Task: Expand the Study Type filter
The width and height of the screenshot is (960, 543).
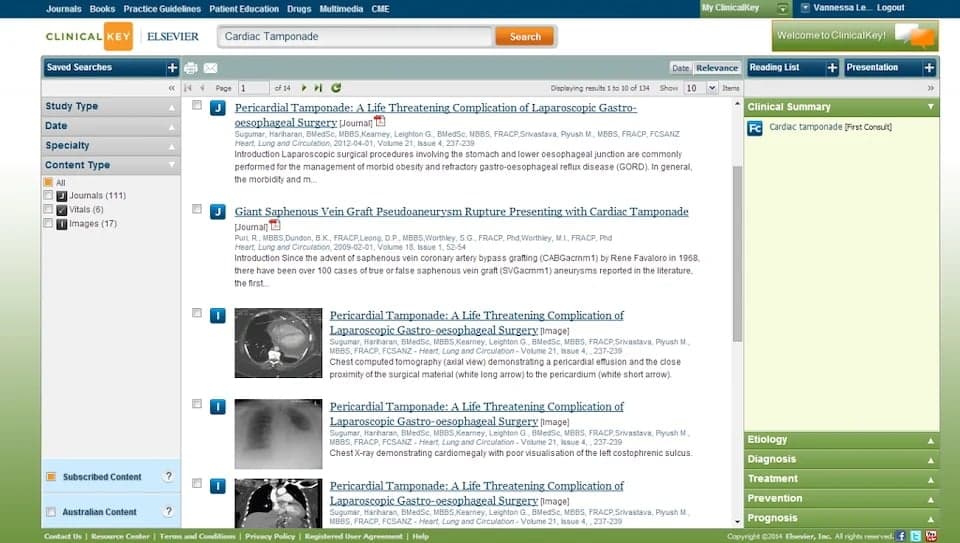Action: [111, 107]
